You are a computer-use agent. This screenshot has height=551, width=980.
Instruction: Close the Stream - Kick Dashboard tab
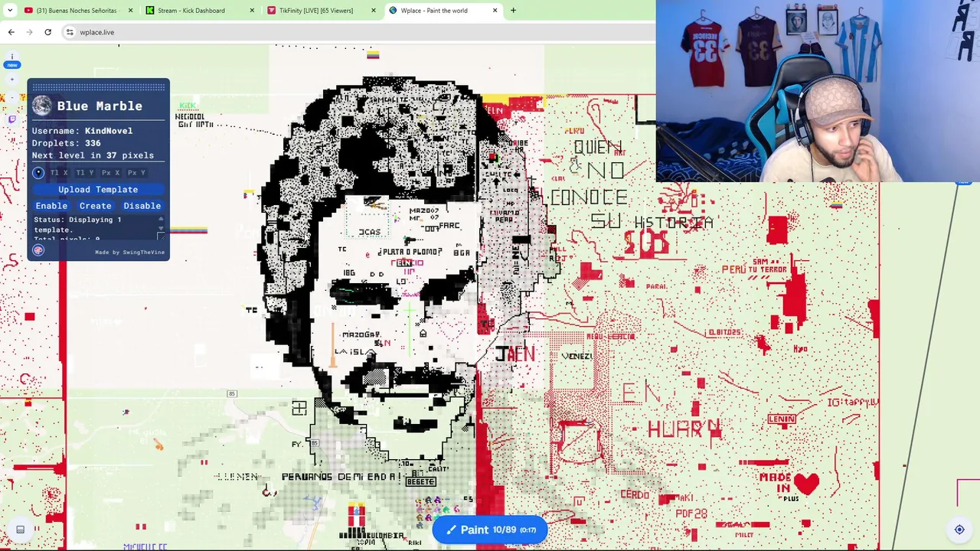coord(252,11)
